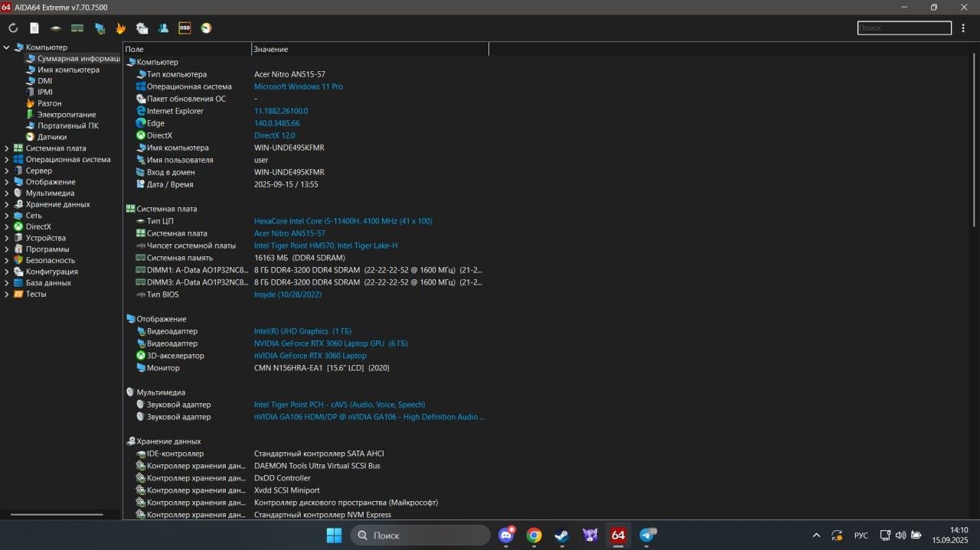Expand the Операционная система tree node

tap(7, 159)
